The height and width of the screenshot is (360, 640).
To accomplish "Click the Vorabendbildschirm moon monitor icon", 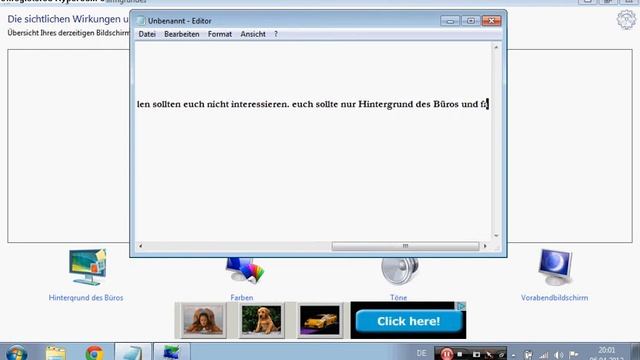I will pos(555,267).
